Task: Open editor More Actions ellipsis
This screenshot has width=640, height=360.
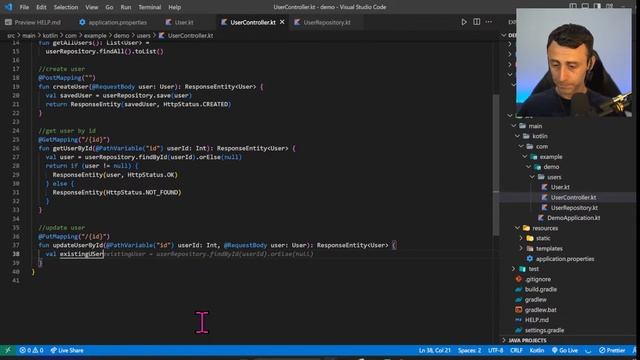Action: (489, 22)
